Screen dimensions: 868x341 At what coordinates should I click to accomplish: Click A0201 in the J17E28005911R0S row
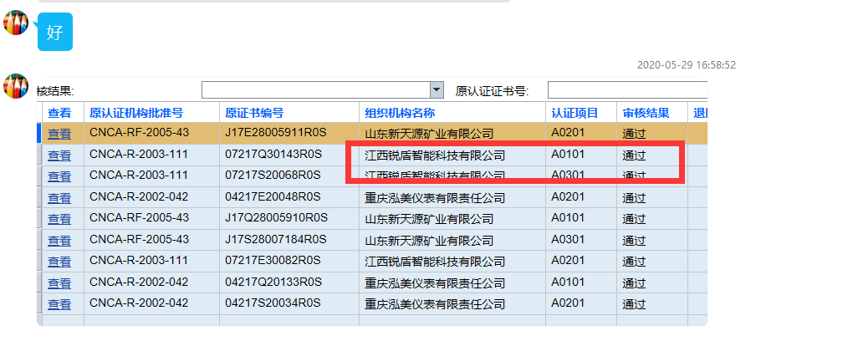(568, 132)
